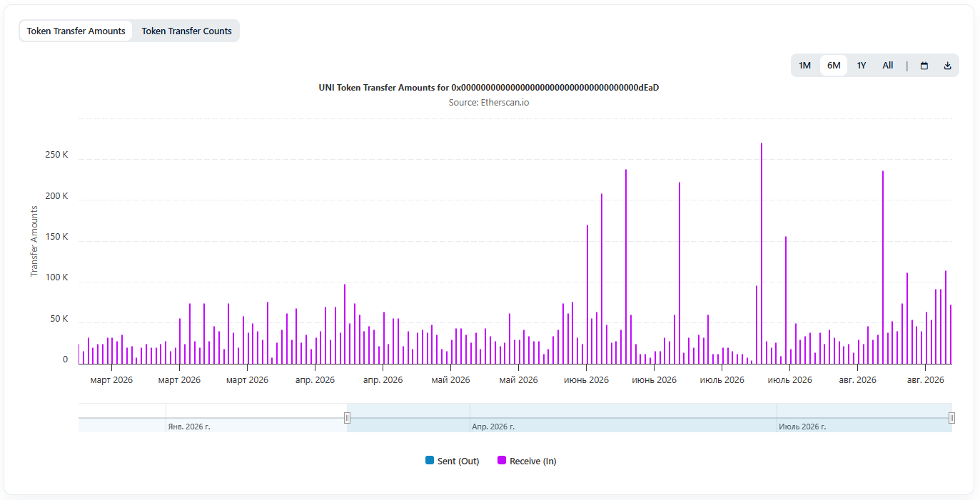
Task: Click the first апр. 2026 axis label
Action: pyautogui.click(x=315, y=380)
